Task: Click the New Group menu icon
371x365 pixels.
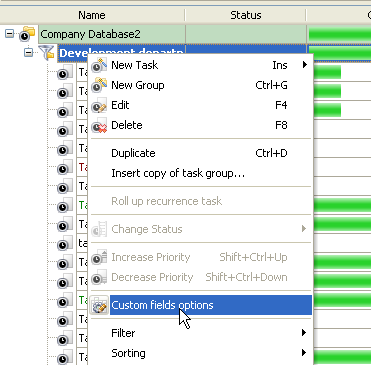Action: point(99,85)
